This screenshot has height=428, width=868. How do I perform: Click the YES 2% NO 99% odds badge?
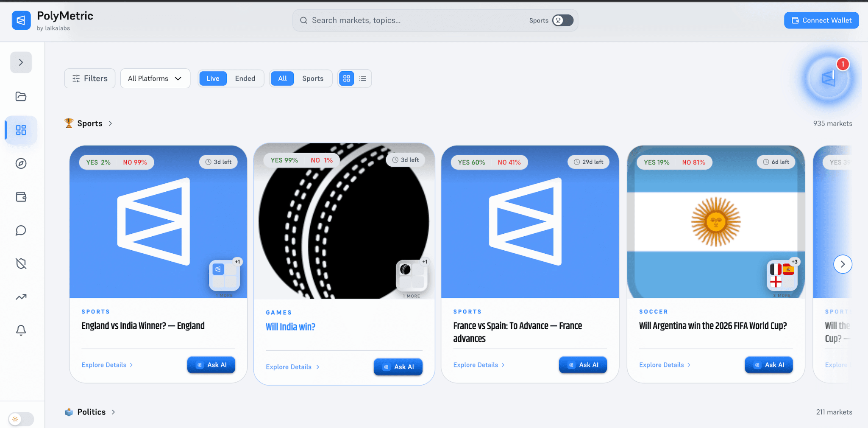click(x=117, y=162)
